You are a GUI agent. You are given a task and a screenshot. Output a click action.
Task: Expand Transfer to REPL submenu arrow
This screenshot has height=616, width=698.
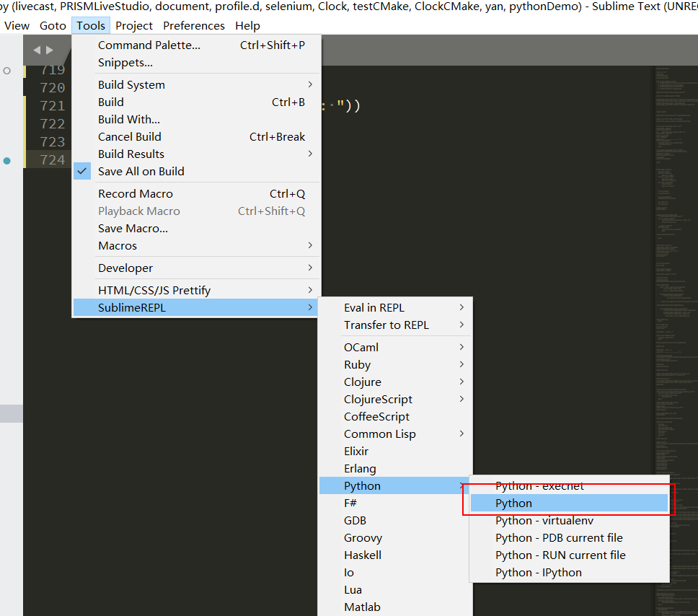(461, 325)
